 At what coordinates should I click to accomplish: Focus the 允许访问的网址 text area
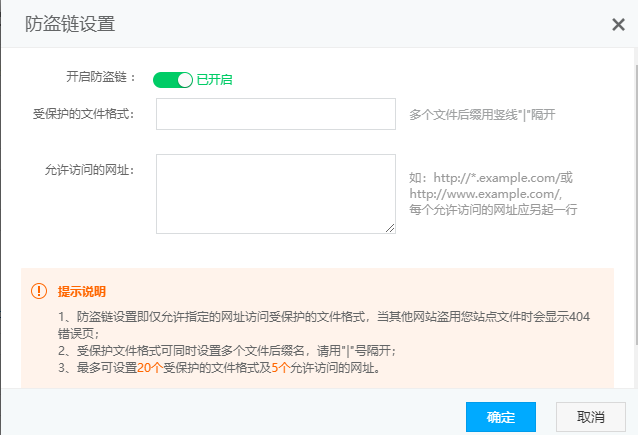coord(275,193)
